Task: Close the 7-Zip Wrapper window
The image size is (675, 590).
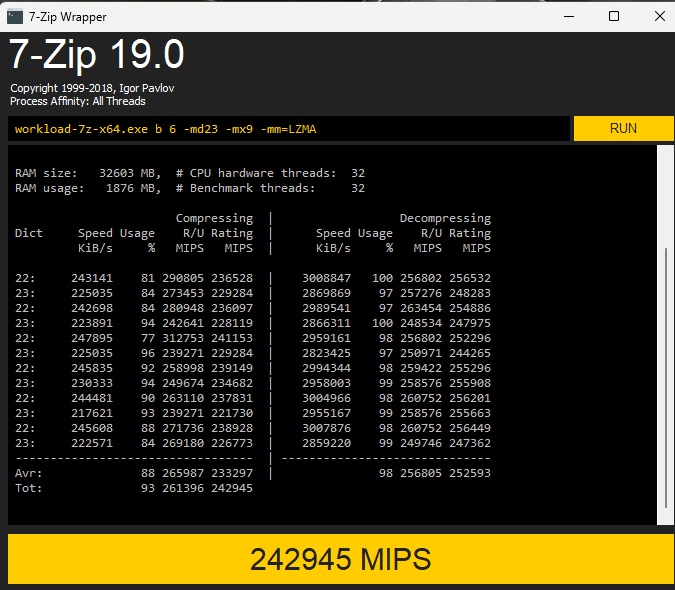Action: (x=660, y=16)
